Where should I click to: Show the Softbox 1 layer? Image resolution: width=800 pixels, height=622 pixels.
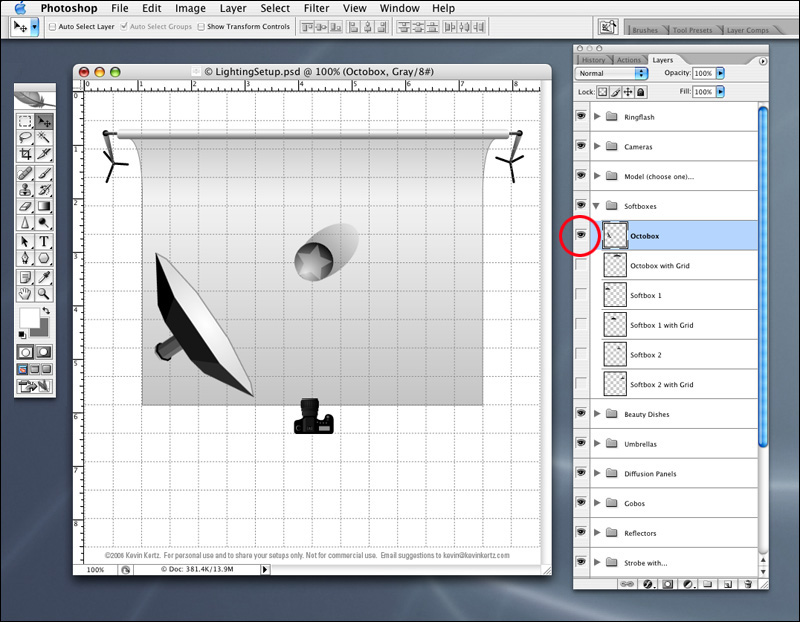tap(581, 294)
